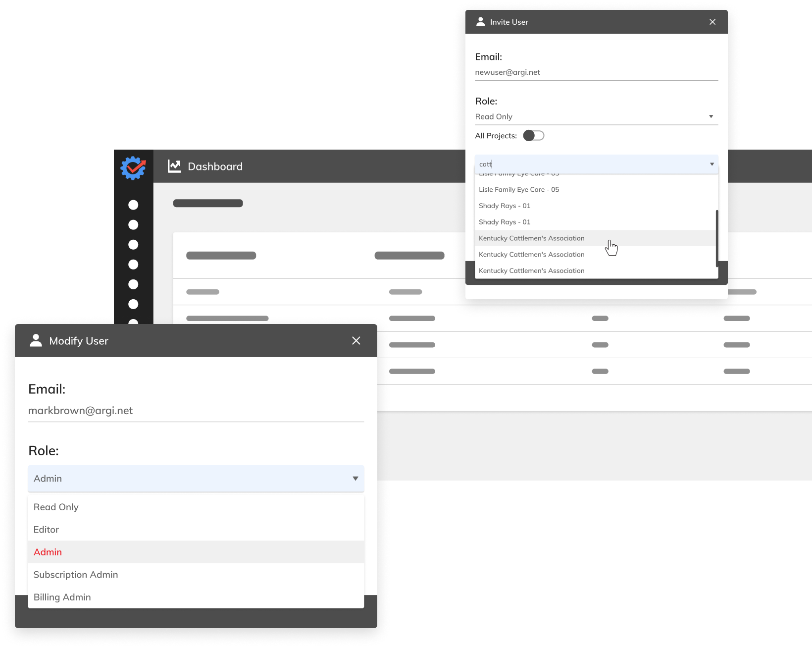This screenshot has height=648, width=812.
Task: Close the Invite User dialog
Action: pyautogui.click(x=712, y=22)
